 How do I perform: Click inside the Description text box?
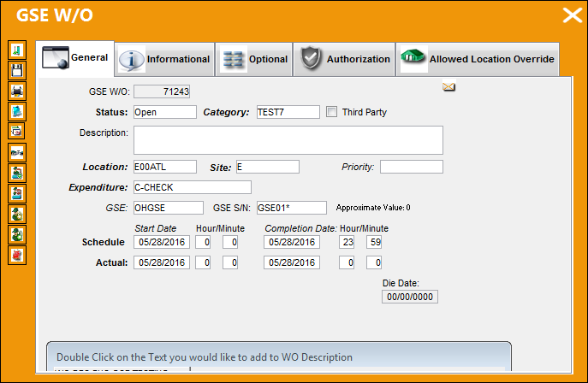click(x=288, y=140)
